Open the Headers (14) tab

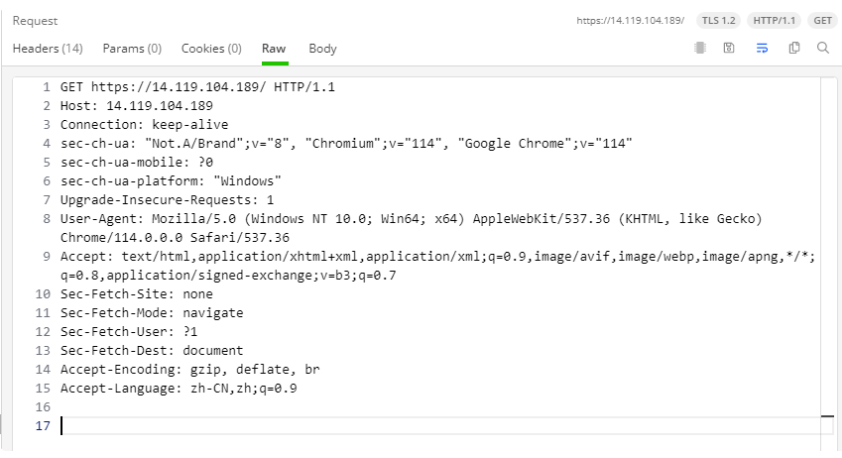point(48,49)
